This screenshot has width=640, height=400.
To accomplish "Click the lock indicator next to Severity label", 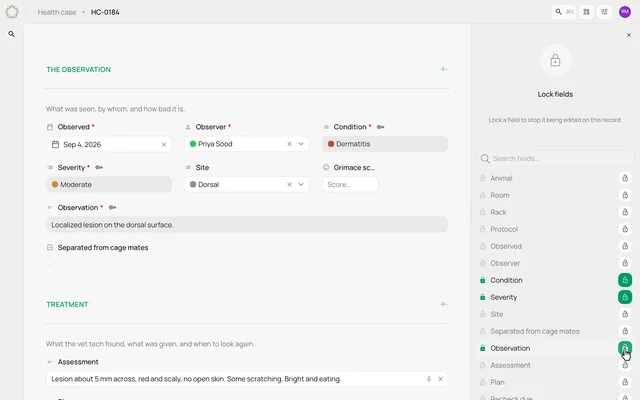I will point(99,167).
